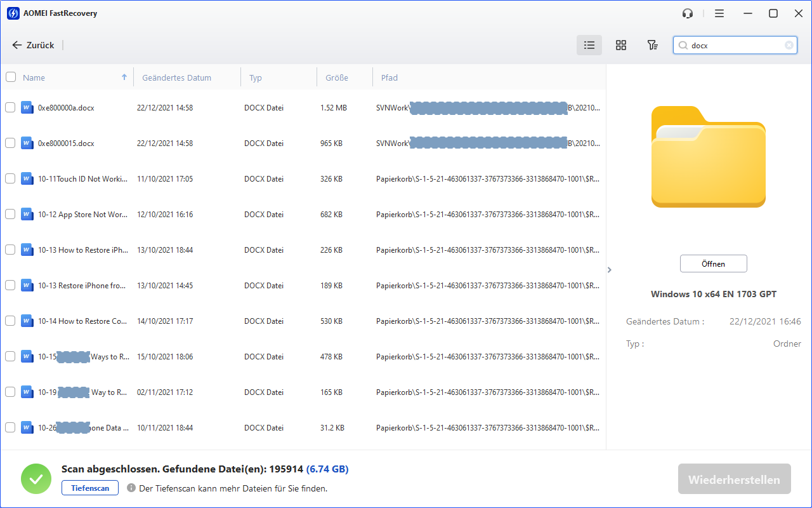Maximize the AOMEI FastRecovery window

coord(773,13)
